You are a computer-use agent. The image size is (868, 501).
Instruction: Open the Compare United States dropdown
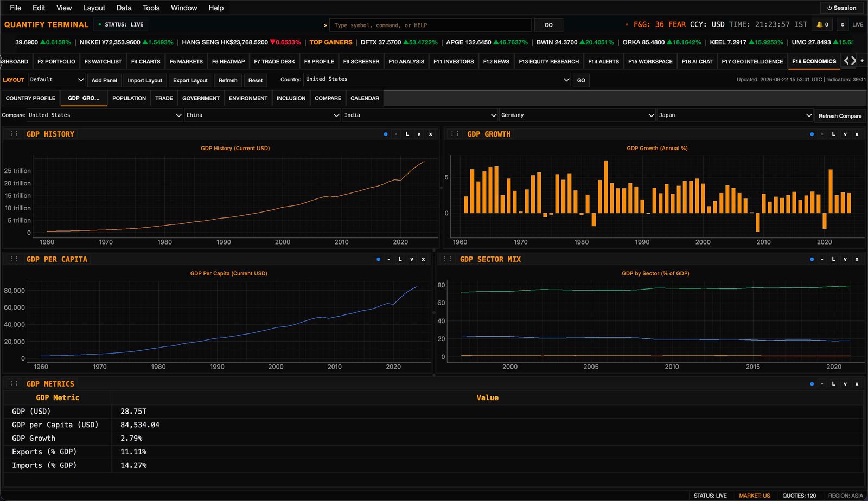click(x=105, y=115)
